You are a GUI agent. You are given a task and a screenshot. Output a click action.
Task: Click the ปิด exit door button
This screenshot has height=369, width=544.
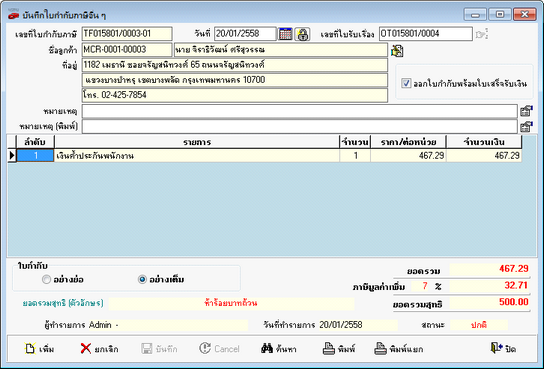point(503,348)
